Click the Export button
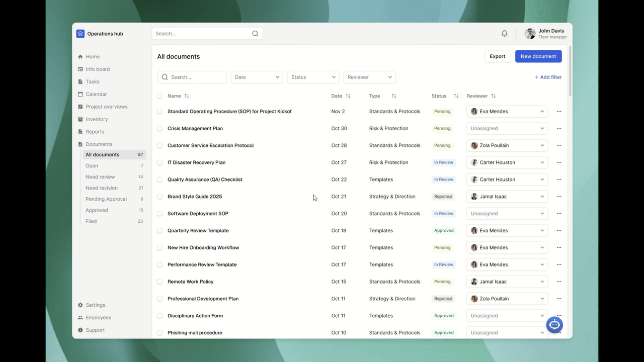 click(x=498, y=56)
